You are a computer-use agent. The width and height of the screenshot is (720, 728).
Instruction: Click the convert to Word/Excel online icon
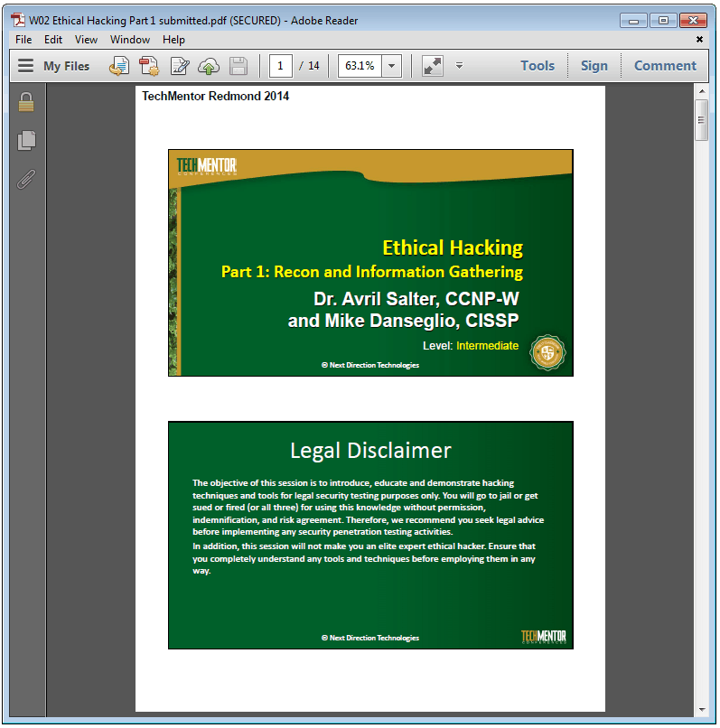(119, 66)
